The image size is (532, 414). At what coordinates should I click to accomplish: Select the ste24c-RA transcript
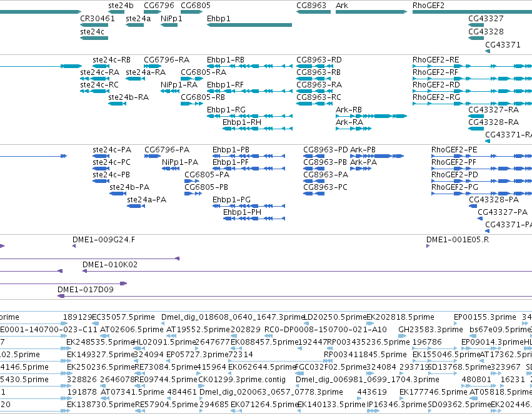94,79
